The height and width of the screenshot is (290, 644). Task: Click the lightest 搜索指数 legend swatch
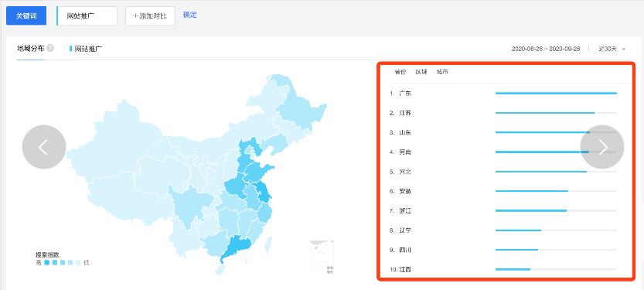[78, 262]
